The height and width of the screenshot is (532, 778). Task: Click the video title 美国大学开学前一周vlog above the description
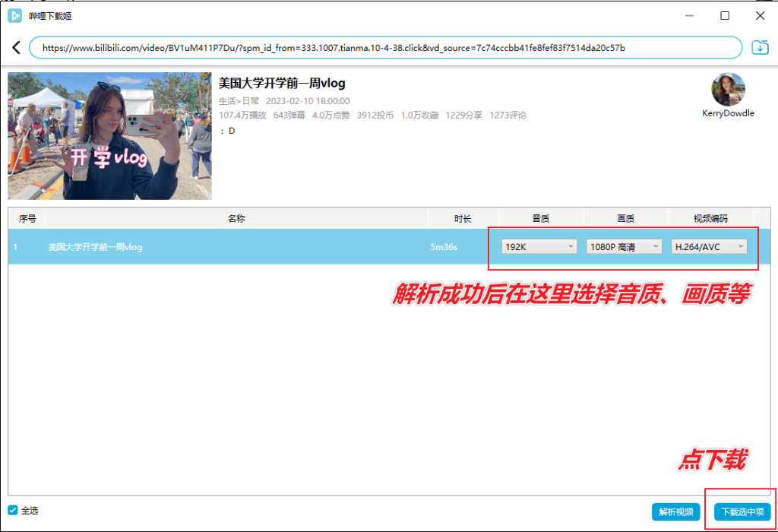click(281, 83)
